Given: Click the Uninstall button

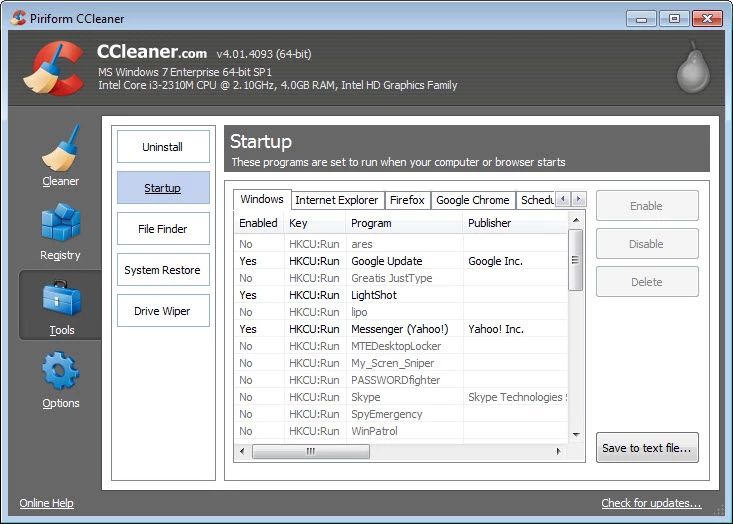Looking at the screenshot, I should click(x=163, y=147).
